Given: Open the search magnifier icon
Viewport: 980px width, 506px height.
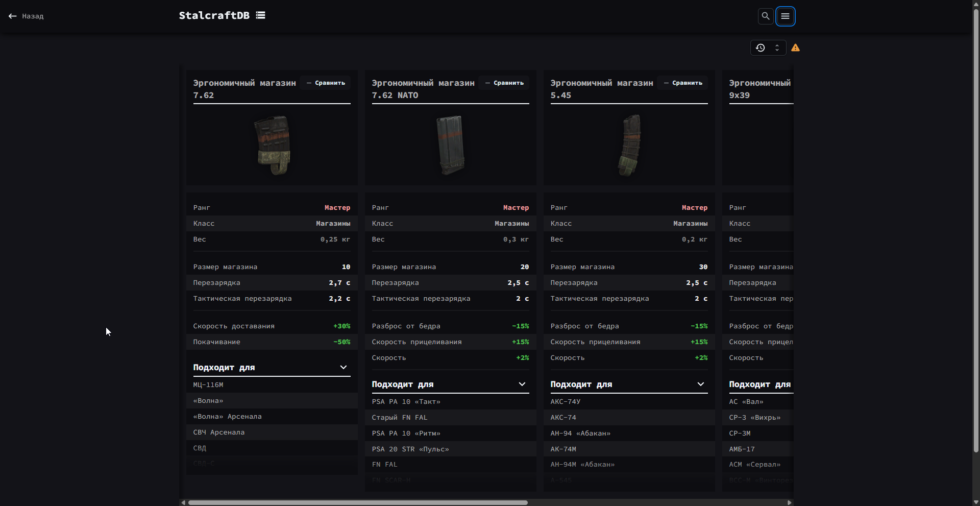Looking at the screenshot, I should click(x=766, y=16).
